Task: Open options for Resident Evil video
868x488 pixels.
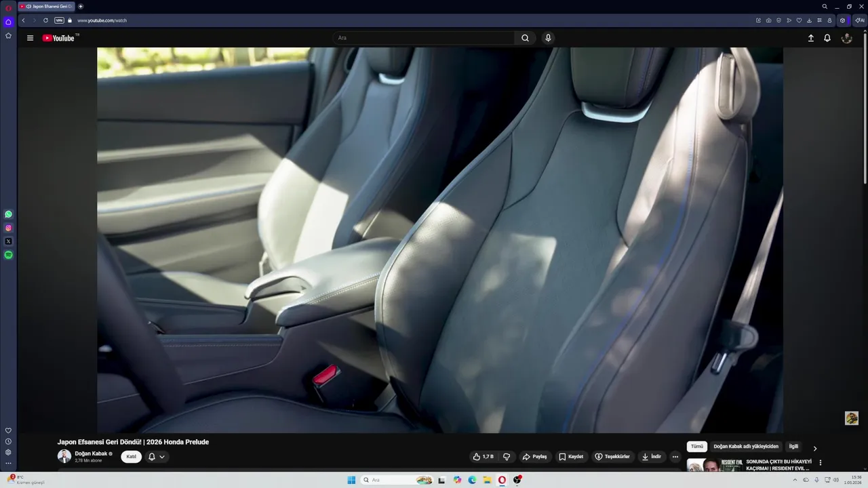Action: (820, 463)
